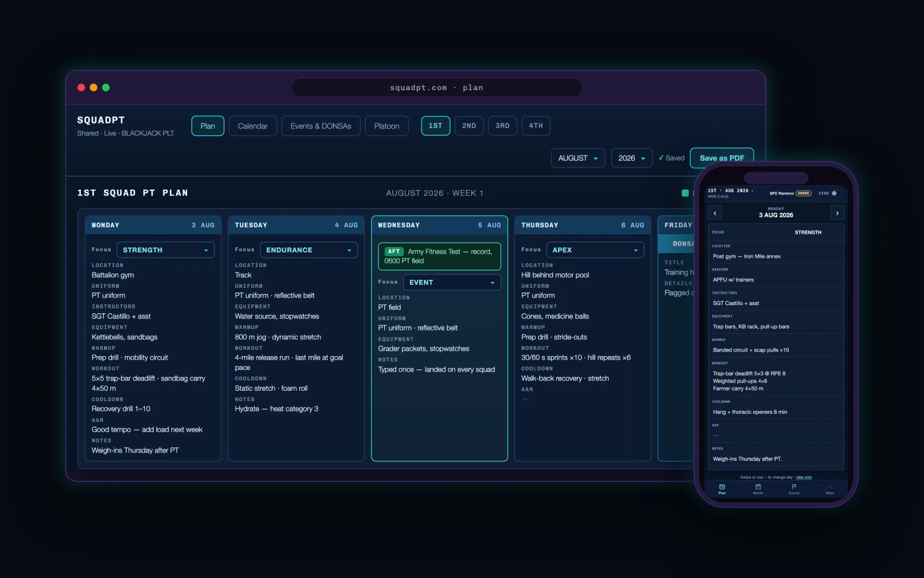Open the Platoon tab

[x=387, y=126]
